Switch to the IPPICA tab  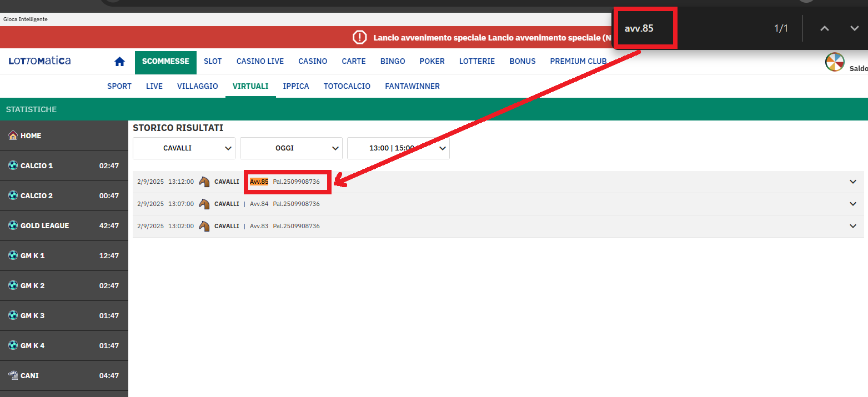(295, 86)
